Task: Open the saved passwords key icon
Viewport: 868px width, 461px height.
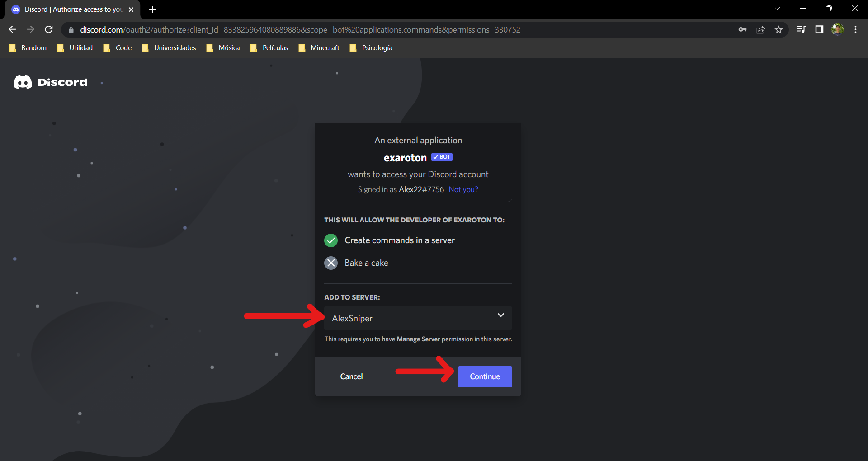Action: click(x=742, y=29)
